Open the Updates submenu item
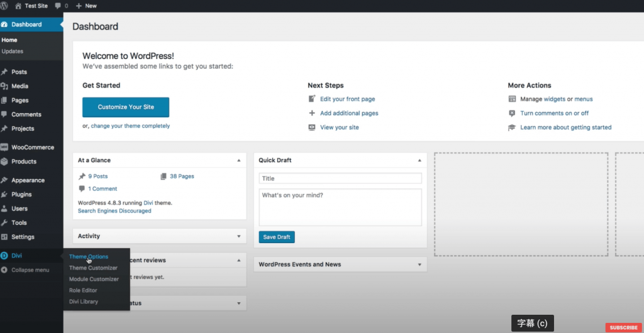Screen dimensions: 644x333 click(x=13, y=52)
